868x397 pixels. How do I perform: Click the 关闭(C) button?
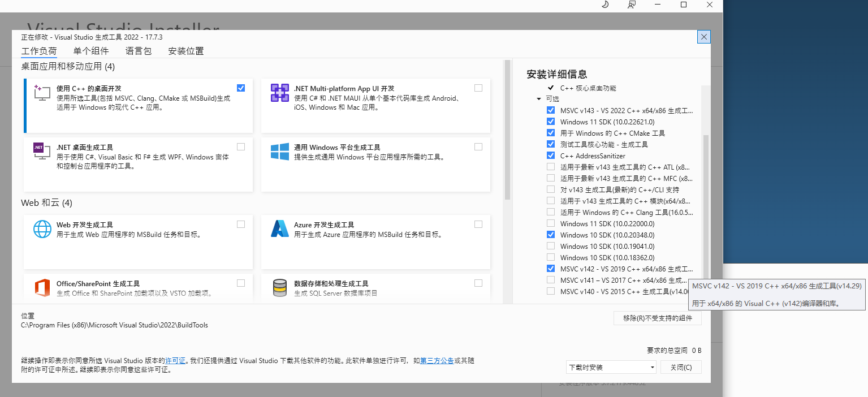point(681,367)
